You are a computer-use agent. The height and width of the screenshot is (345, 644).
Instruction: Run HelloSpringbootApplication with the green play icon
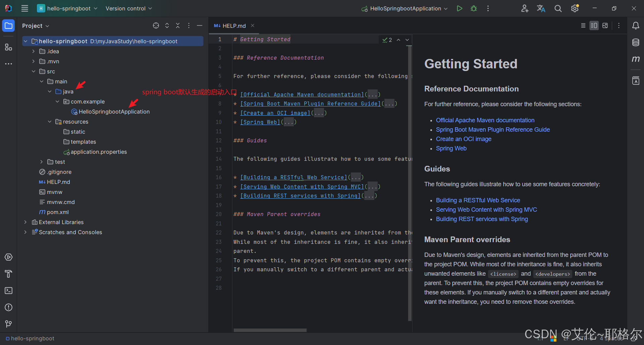pos(460,8)
